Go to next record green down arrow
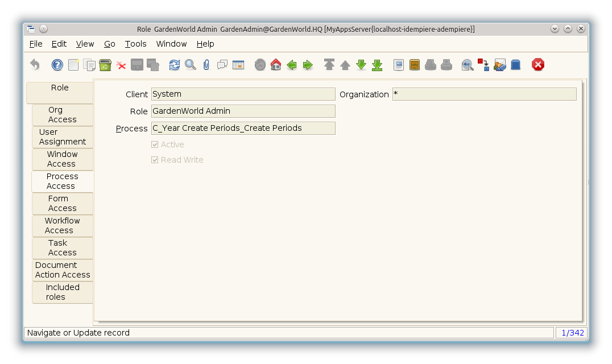This screenshot has width=612, height=364. point(361,65)
